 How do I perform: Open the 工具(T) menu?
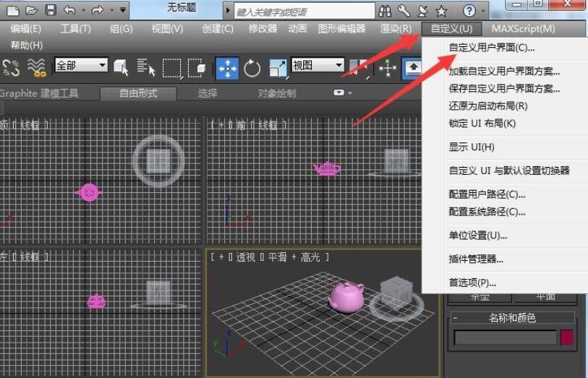coord(75,28)
